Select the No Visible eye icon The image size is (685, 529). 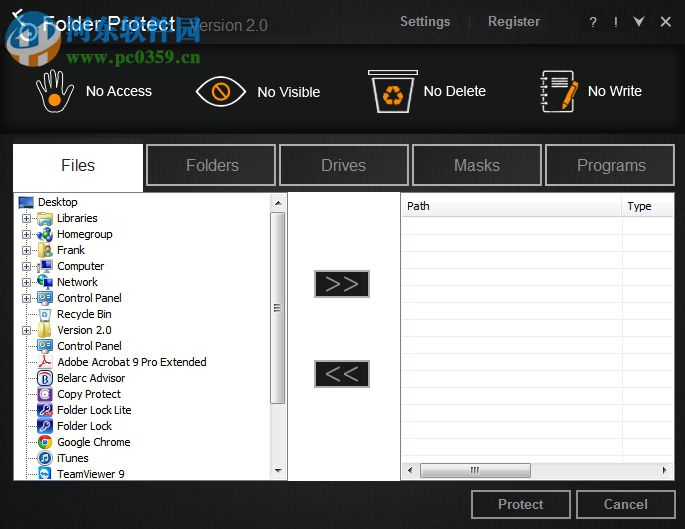[x=221, y=92]
